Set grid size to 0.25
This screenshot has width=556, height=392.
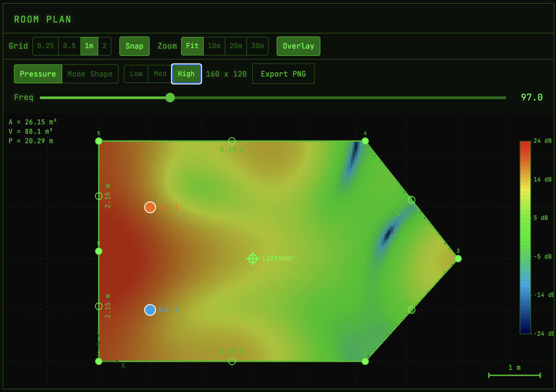tap(46, 46)
